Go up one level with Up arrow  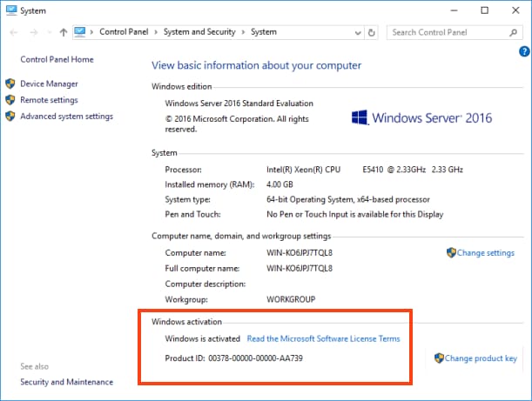click(64, 32)
